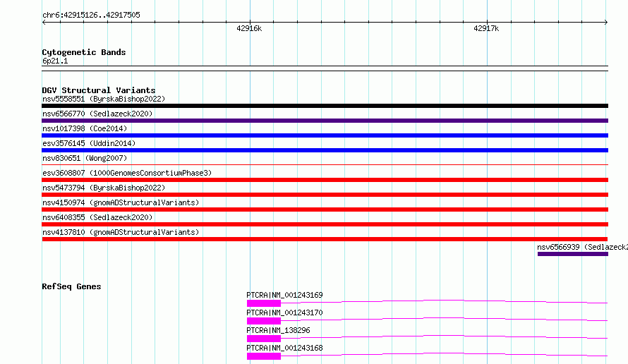Click the nsv1017398 (Coe2014) label
This screenshot has height=364, width=628.
click(85, 128)
